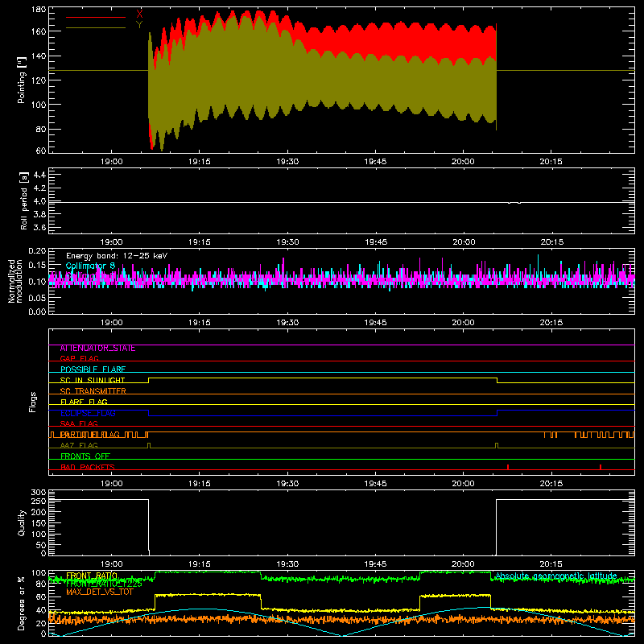
Task: Click the Pointing axis title
Action: point(22,80)
